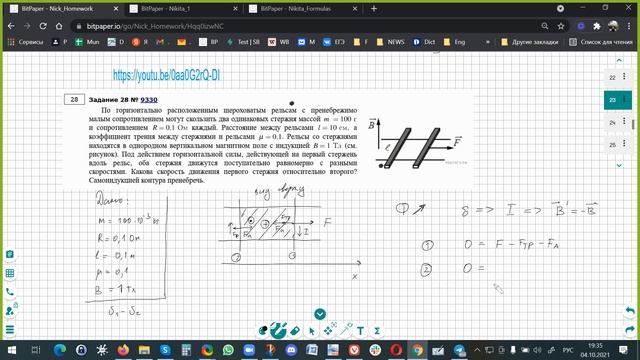This screenshot has width=640, height=360.
Task: Open Telegram from the taskbar
Action: tap(459, 350)
